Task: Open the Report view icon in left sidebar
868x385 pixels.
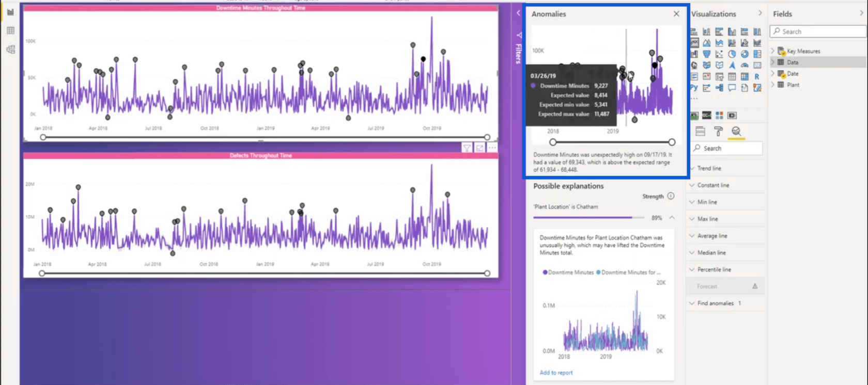Action: pos(10,12)
